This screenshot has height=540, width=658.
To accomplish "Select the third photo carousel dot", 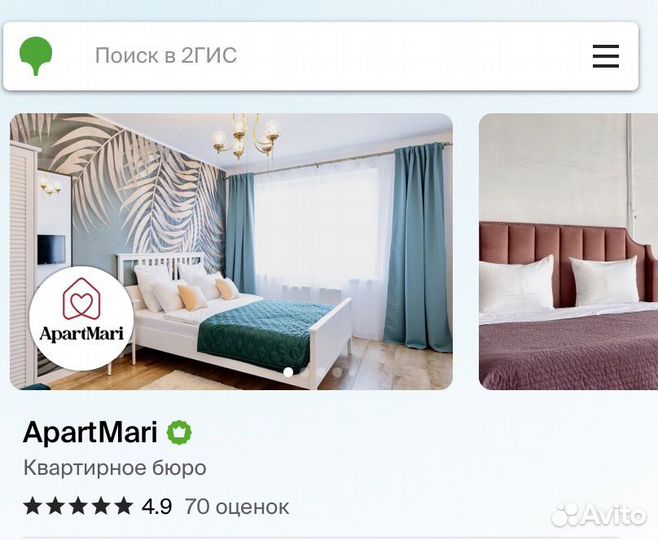I will [x=321, y=372].
